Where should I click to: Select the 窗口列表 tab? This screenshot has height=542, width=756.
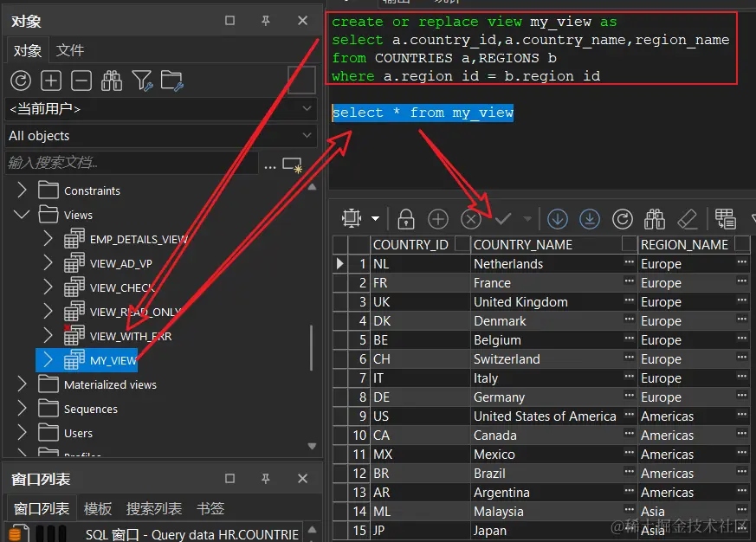[x=42, y=508]
